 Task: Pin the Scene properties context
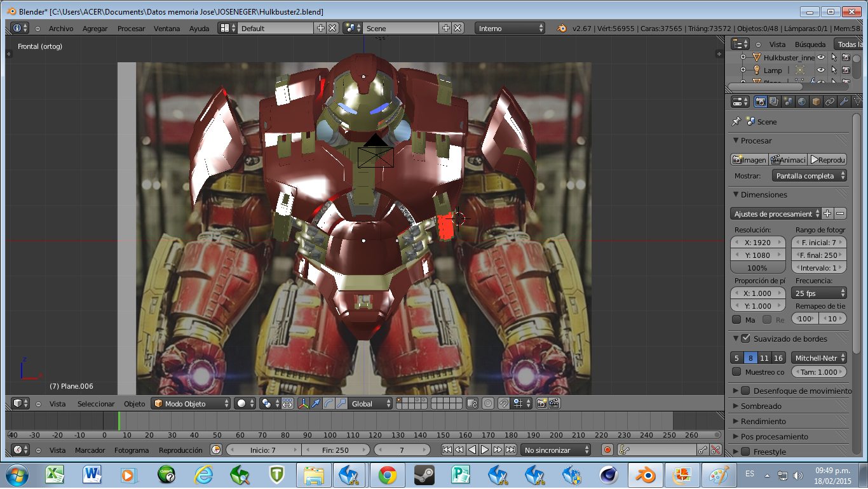(736, 121)
